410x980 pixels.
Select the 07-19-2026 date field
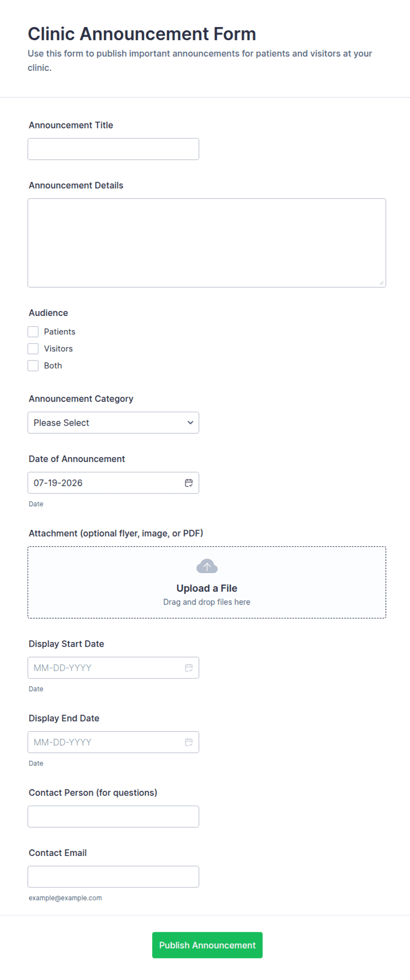[x=113, y=483]
